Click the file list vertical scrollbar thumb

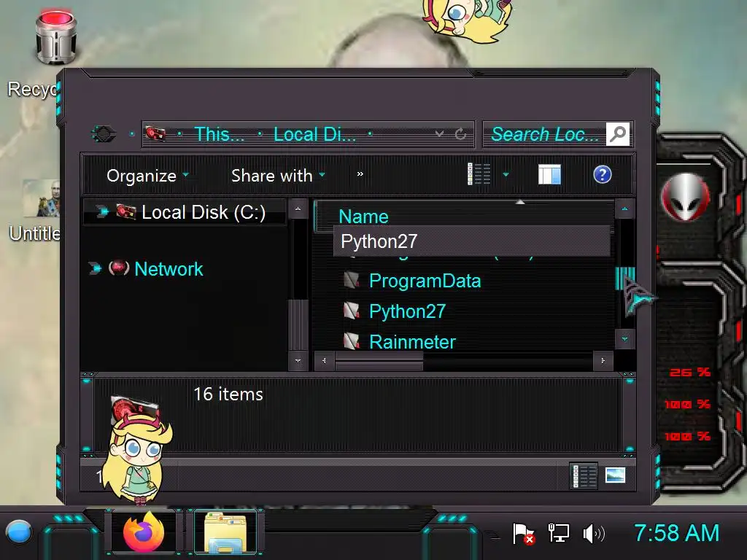(x=624, y=279)
